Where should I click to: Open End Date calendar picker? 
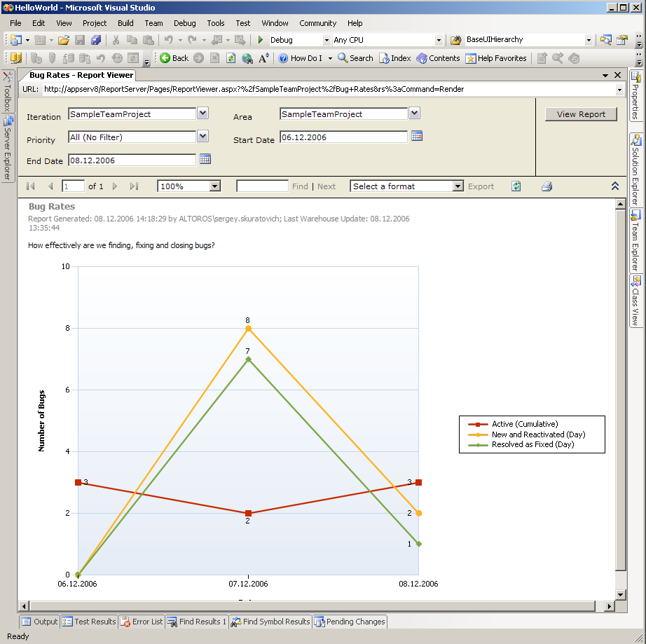(205, 159)
